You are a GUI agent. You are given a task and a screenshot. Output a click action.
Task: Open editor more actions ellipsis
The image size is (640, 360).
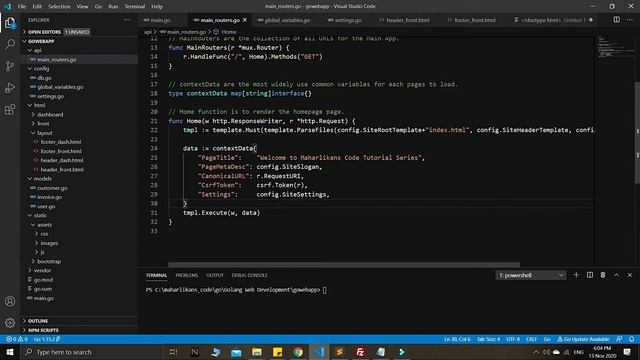pyautogui.click(x=630, y=20)
